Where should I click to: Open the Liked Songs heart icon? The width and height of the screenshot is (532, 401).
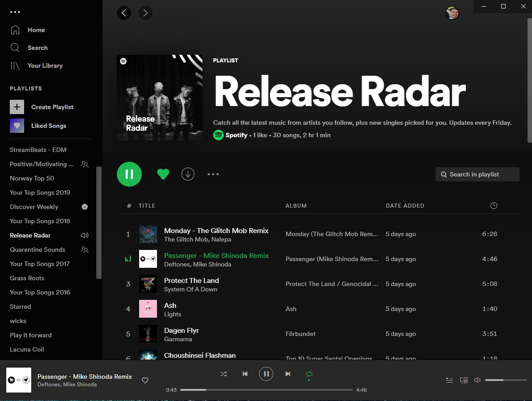click(16, 126)
